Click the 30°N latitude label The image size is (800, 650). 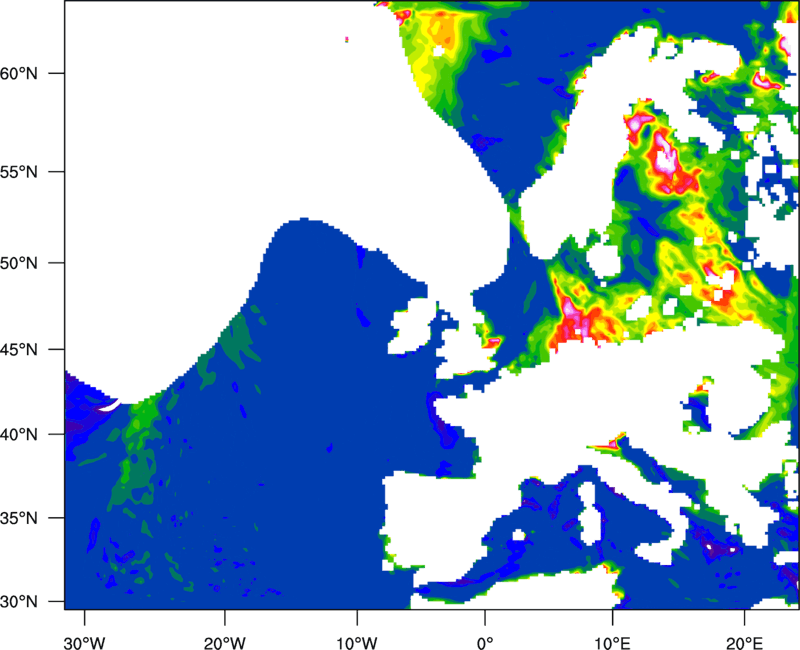pyautogui.click(x=19, y=602)
